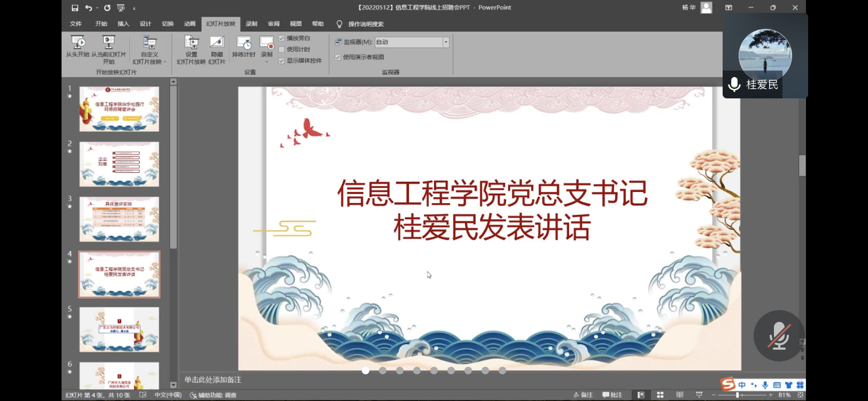Open Reading view from status bar
The height and width of the screenshot is (401, 868).
click(680, 395)
